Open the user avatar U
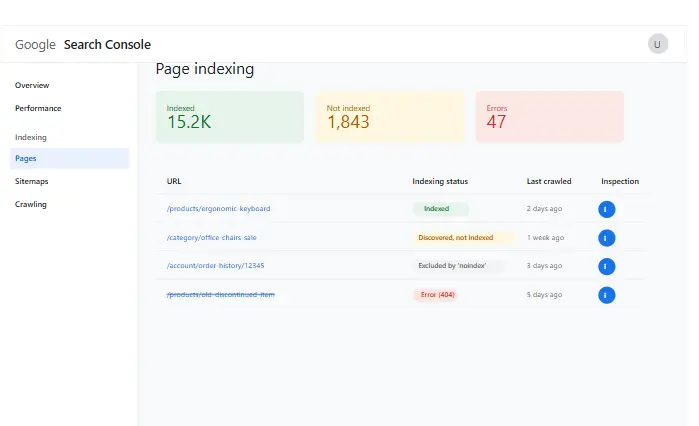Image resolution: width=699 pixels, height=426 pixels. [x=658, y=44]
